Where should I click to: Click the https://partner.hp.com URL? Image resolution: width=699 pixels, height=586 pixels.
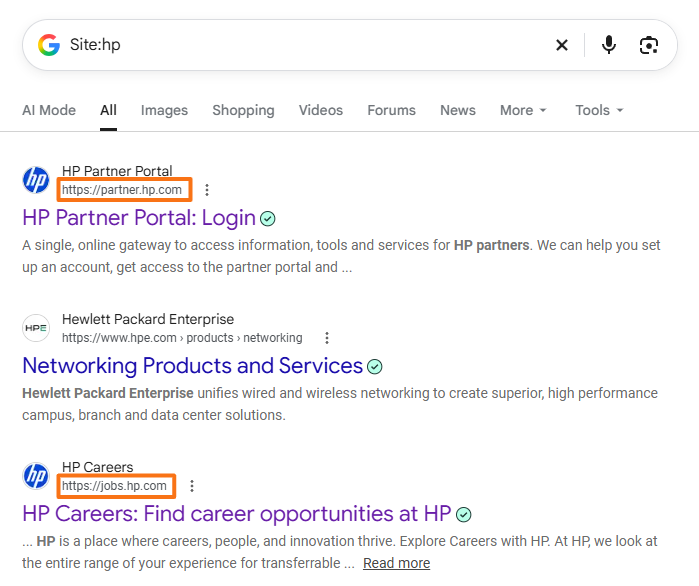click(x=122, y=190)
